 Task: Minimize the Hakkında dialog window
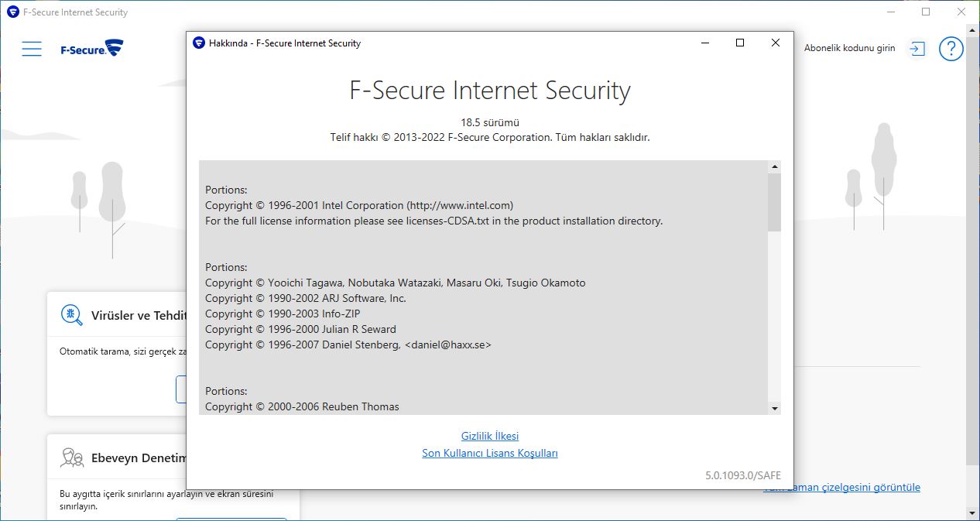coord(704,43)
